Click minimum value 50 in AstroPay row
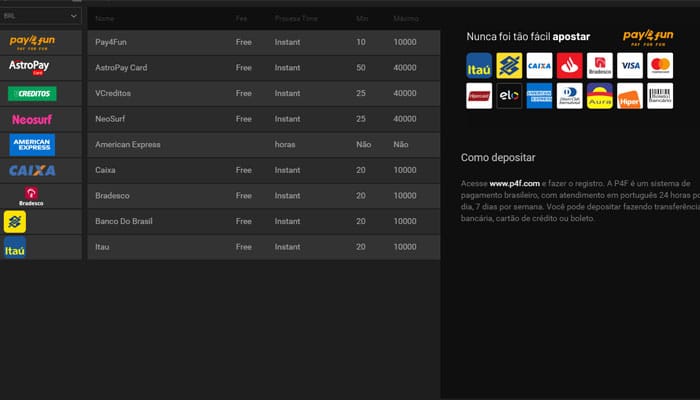700x400 pixels. tap(361, 67)
